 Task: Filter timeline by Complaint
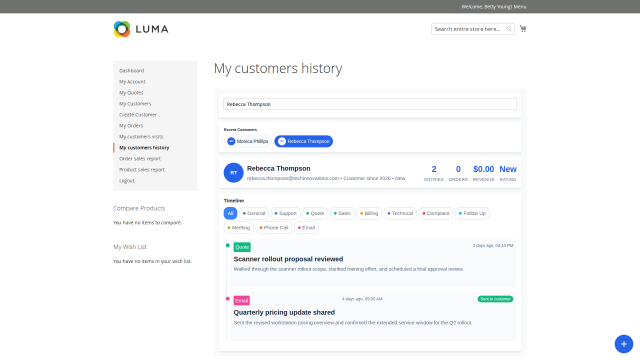[436, 213]
